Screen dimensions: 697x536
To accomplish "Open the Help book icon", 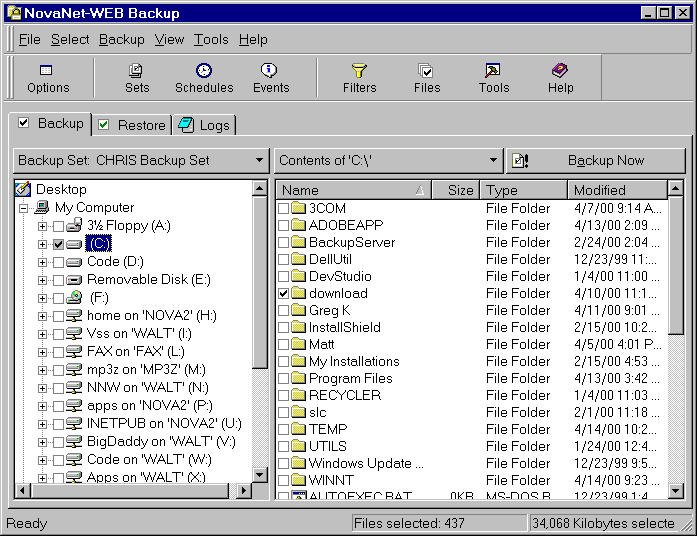I will [x=559, y=70].
